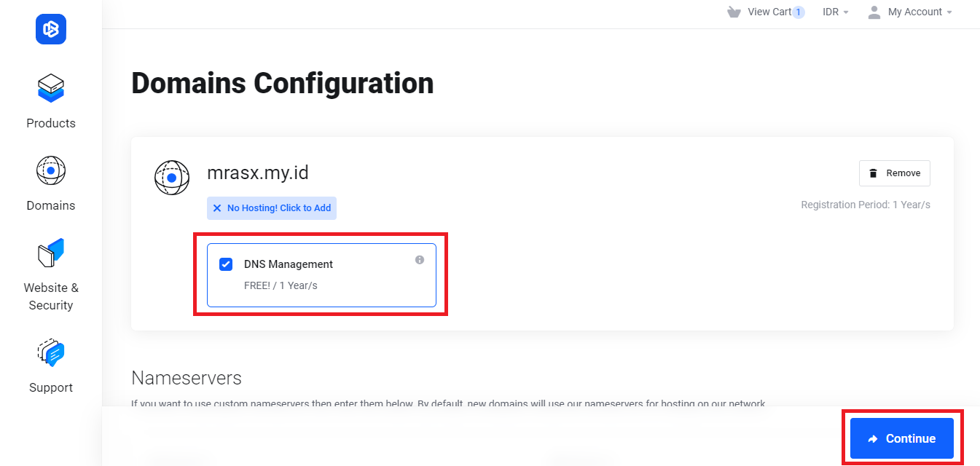Select the Website & Security sidebar icon
980x466 pixels.
point(51,253)
